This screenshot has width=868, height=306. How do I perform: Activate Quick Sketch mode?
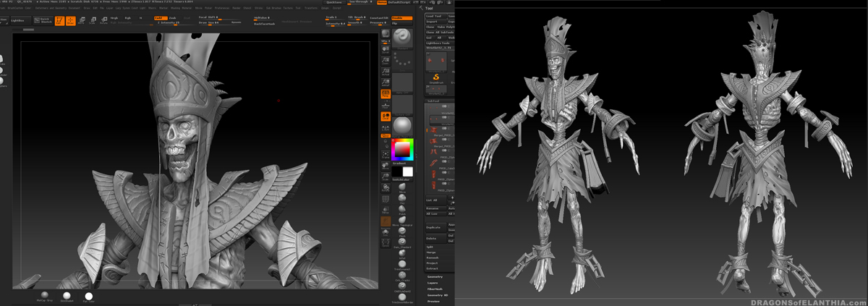43,20
